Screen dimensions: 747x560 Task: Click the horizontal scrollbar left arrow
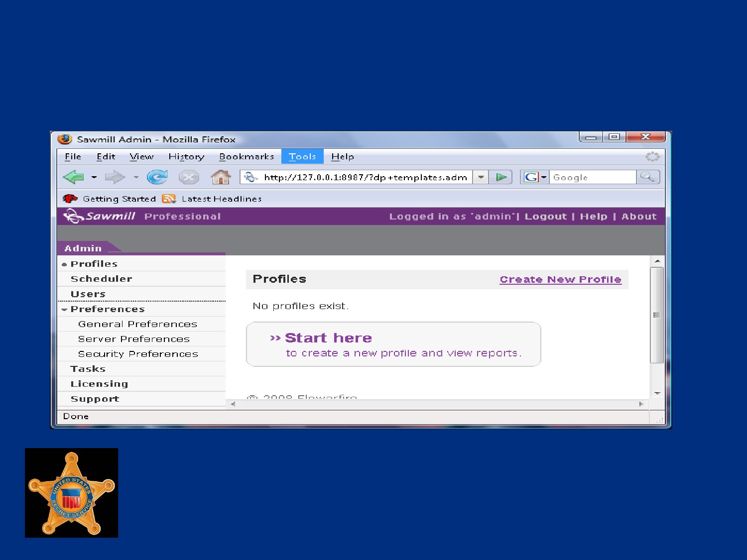point(233,404)
